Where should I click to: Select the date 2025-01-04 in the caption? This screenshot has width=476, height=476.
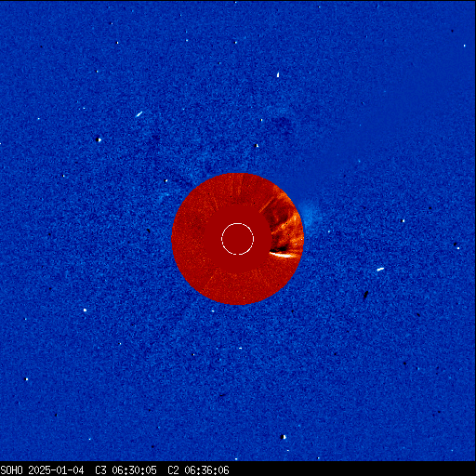[x=56, y=470]
